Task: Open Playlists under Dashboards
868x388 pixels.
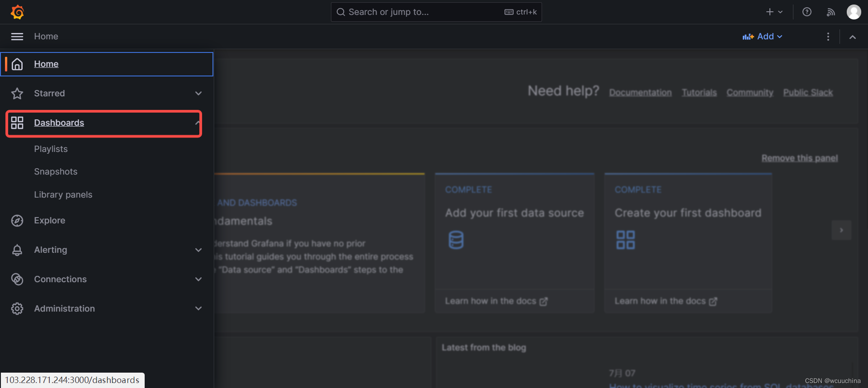Action: point(51,149)
